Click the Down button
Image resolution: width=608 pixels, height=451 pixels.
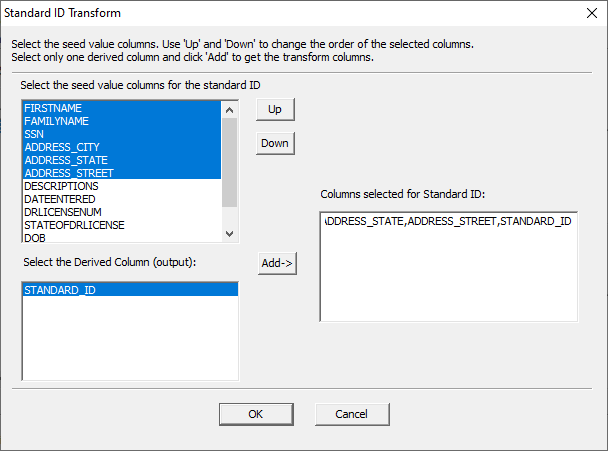pos(275,143)
